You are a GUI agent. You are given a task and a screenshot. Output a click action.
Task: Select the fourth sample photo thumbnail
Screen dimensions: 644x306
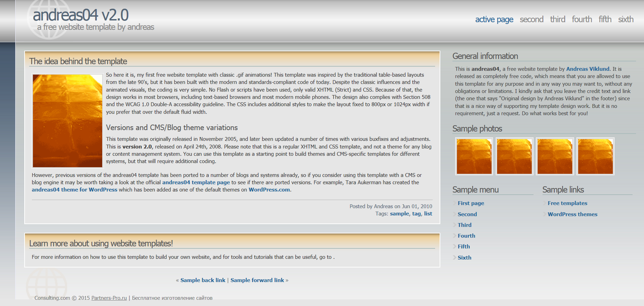coord(595,156)
